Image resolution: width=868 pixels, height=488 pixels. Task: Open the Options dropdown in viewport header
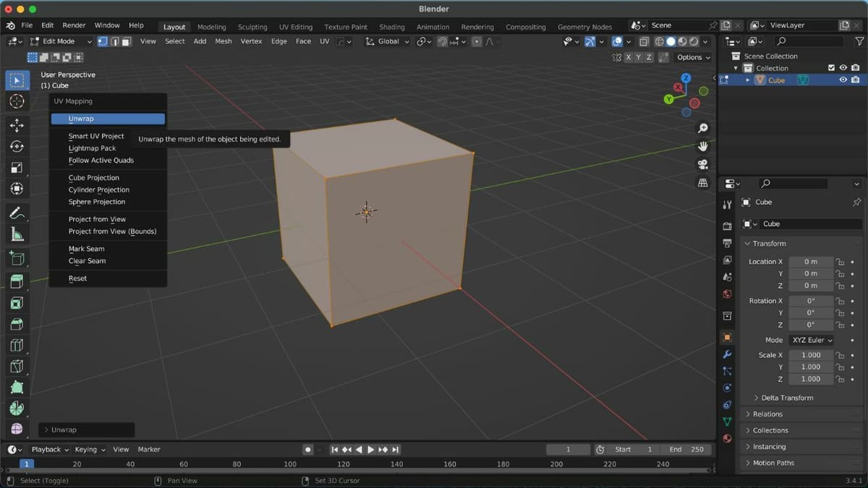[x=693, y=57]
